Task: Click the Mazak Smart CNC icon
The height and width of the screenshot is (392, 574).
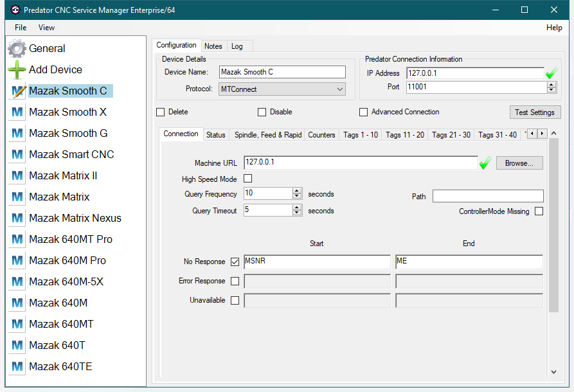Action: coord(18,155)
